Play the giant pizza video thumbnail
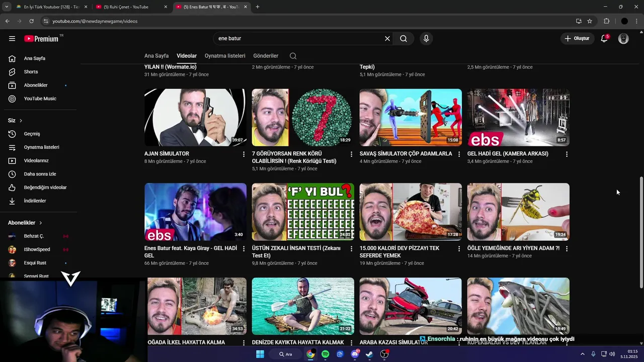 (411, 212)
